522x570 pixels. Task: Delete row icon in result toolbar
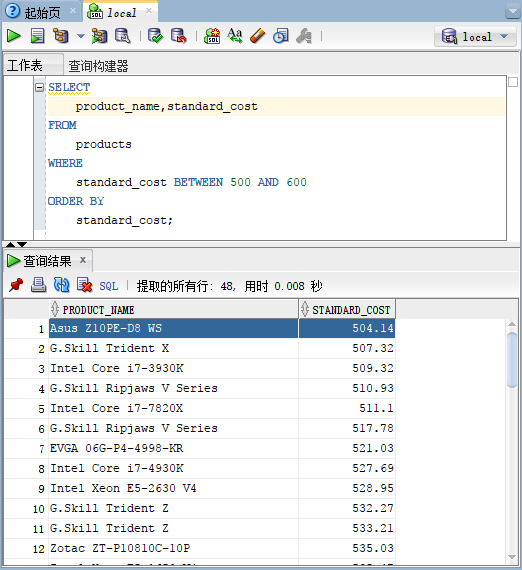point(84,285)
